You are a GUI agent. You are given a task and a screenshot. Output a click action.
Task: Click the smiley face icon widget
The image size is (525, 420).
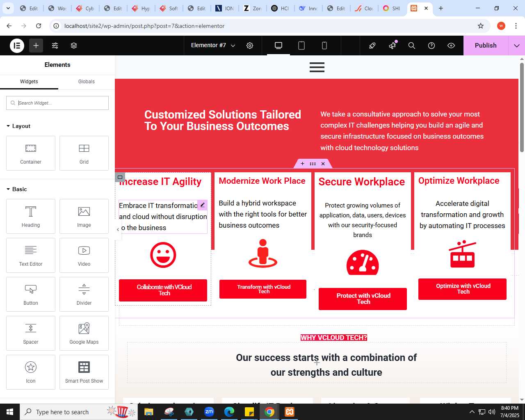click(163, 255)
